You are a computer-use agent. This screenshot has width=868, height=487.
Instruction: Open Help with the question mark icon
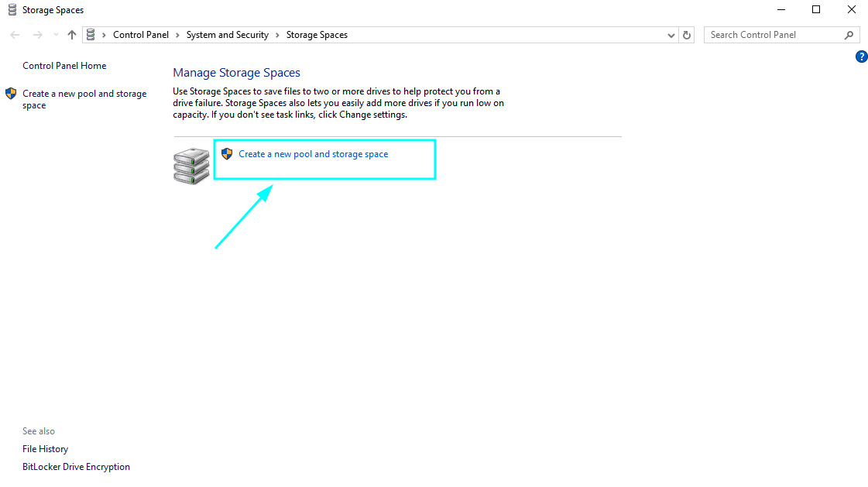861,57
